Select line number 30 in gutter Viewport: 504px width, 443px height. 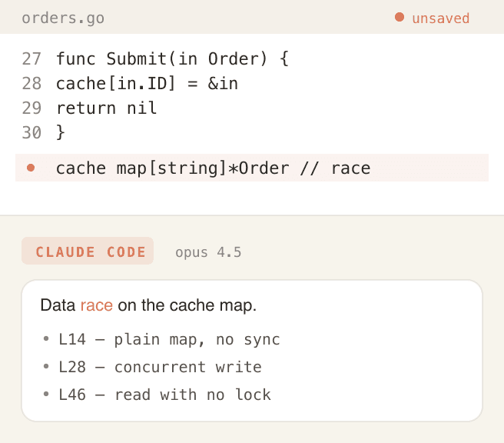(31, 132)
